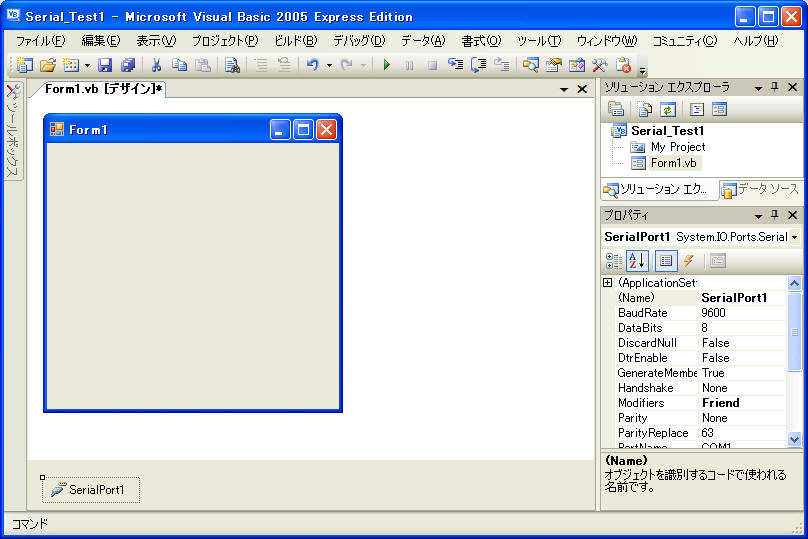Toggle auto-hide pin on Solution Explorer panel
Viewport: 808px width, 539px height.
pos(775,87)
